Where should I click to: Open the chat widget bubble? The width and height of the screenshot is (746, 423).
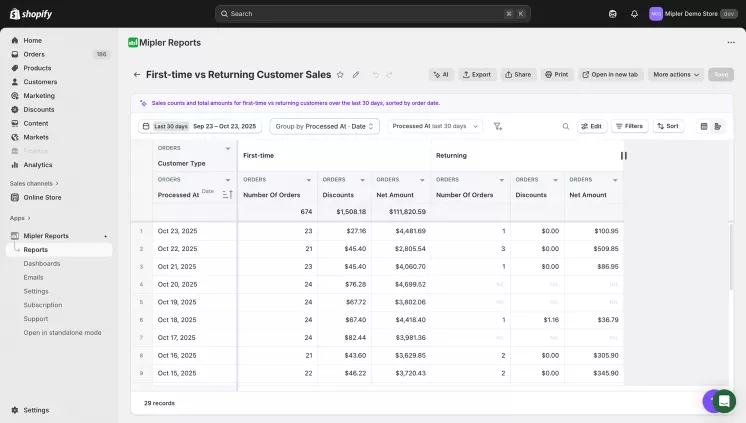723,400
